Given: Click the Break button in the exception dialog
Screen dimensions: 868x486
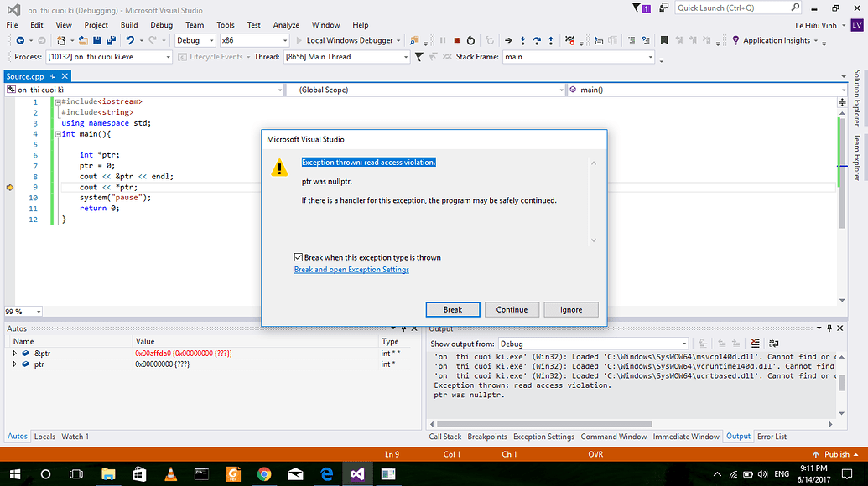Looking at the screenshot, I should (x=452, y=309).
